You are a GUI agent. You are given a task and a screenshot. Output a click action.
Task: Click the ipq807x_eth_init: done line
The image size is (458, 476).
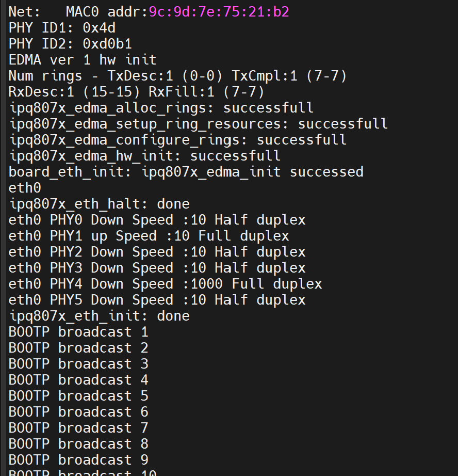99,316
